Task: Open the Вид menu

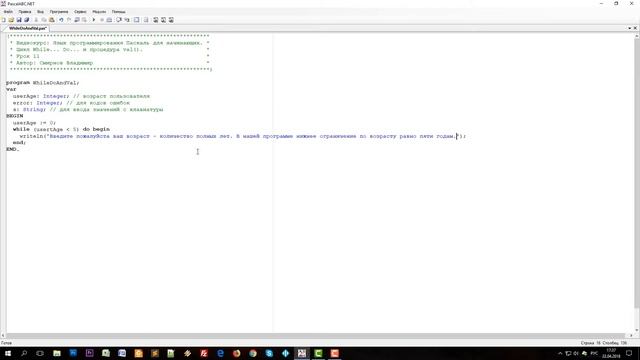Action: tap(40, 12)
